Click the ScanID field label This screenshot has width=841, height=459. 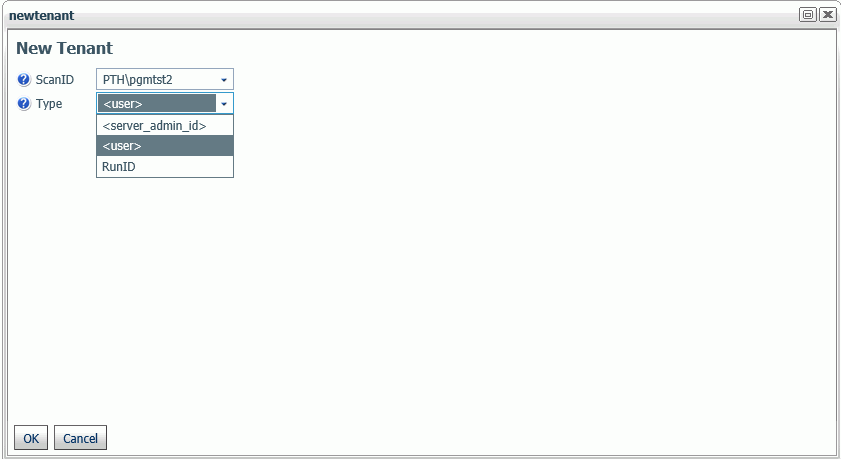55,80
